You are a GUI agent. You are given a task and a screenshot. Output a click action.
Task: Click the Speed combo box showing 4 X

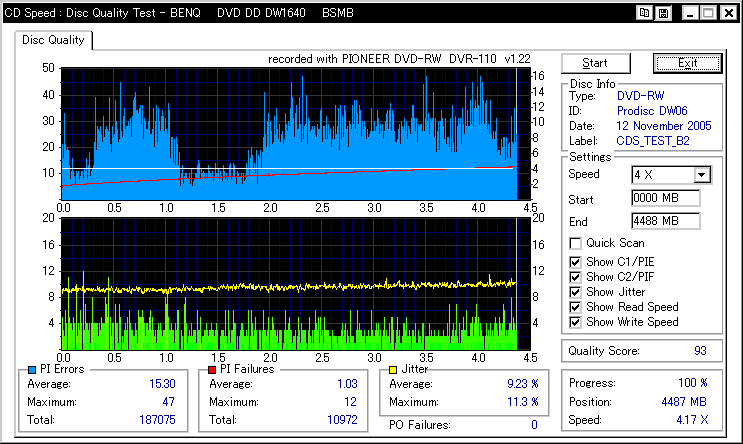[x=671, y=175]
